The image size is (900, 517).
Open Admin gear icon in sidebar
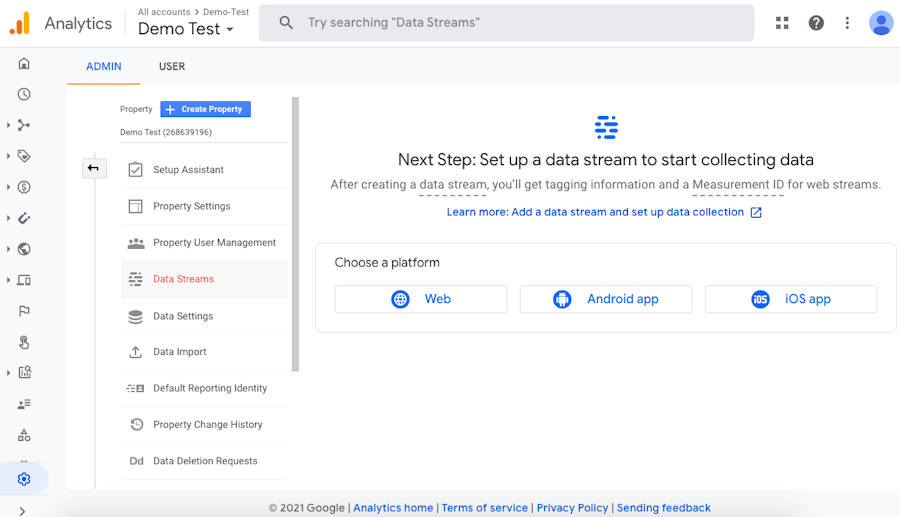point(24,479)
